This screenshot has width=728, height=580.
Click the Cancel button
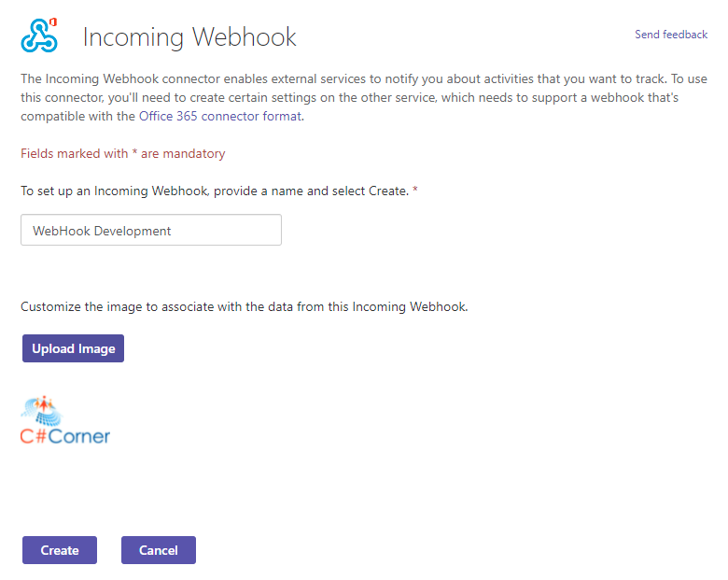pyautogui.click(x=159, y=550)
